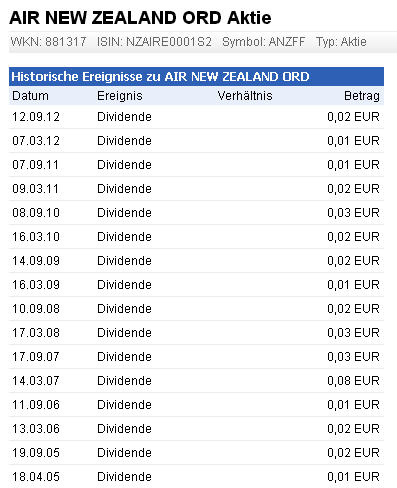
Task: Click the 0,01 EUR amount for 16.03.09
Action: point(353,285)
